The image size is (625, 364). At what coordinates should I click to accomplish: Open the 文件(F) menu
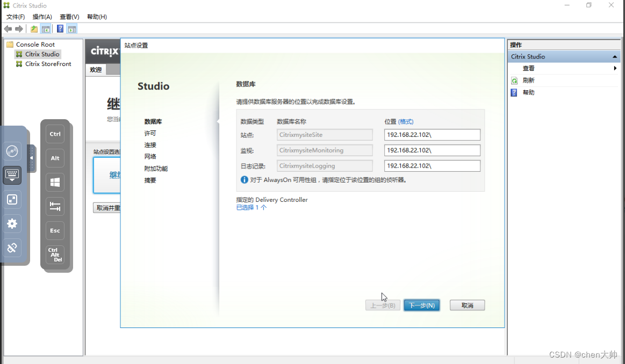(x=16, y=17)
